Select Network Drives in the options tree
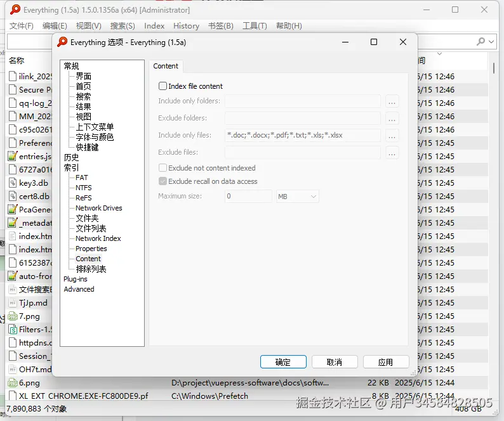This screenshot has width=504, height=421. (x=99, y=208)
